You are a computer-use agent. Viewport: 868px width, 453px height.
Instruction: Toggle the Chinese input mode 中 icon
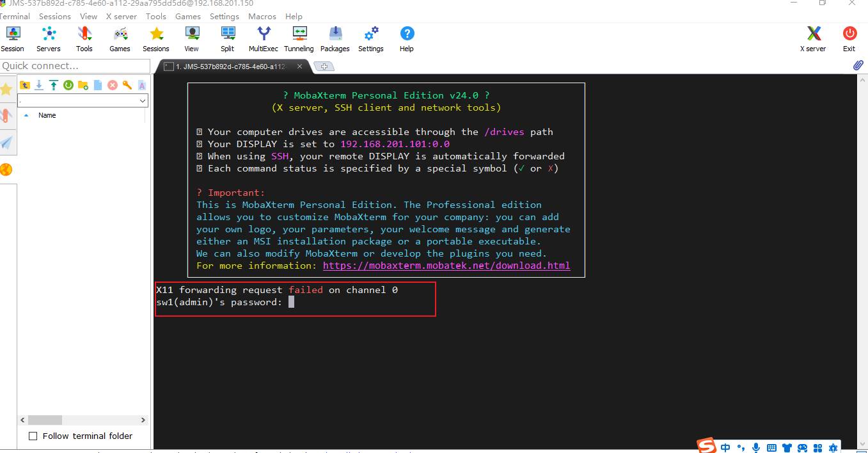coord(725,448)
